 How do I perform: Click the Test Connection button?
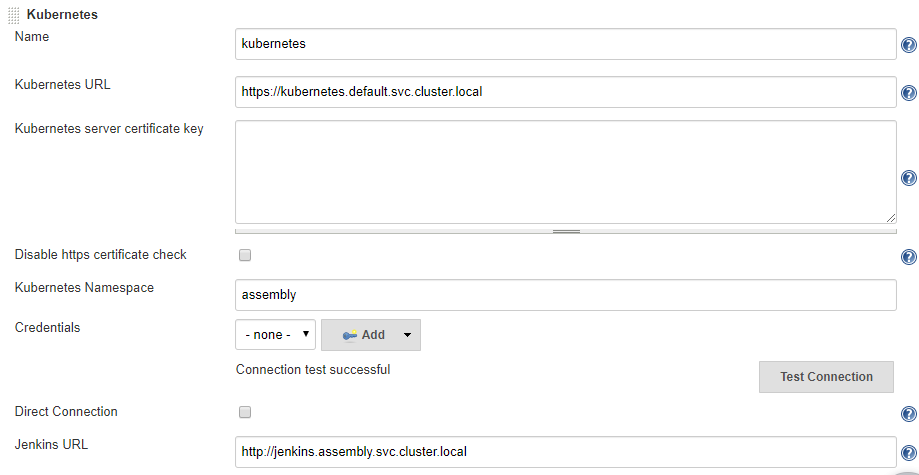click(x=826, y=376)
